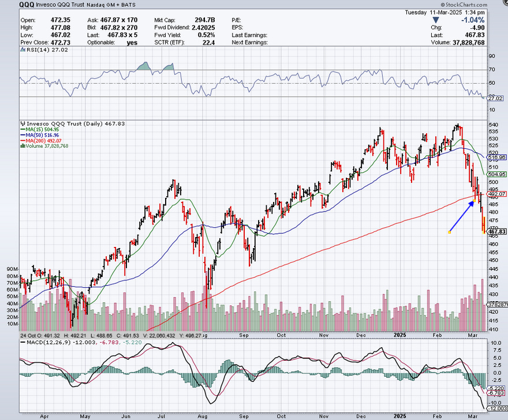This screenshot has height=420, width=508.
Task: Click the SCTR (ETF) value 22.4
Action: pyautogui.click(x=208, y=43)
